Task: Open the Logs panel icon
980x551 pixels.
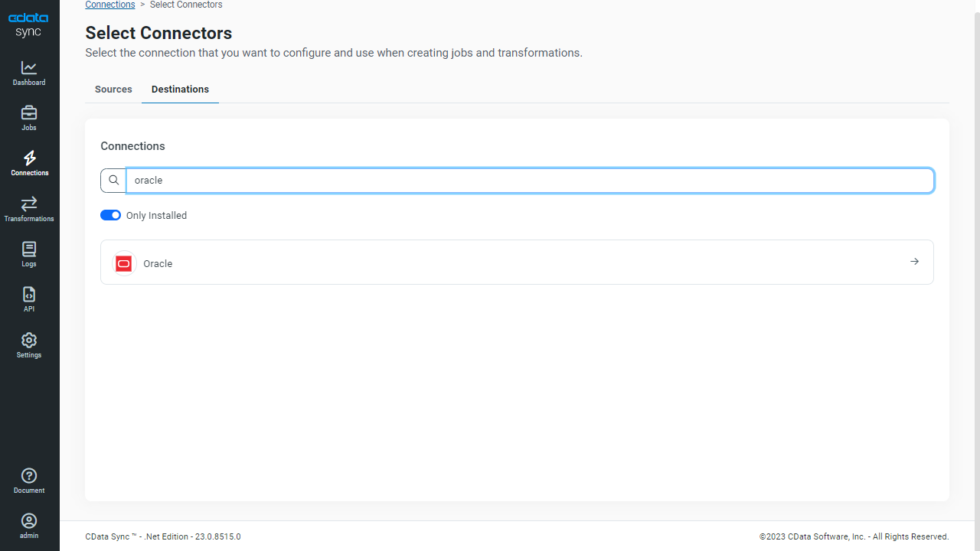Action: click(x=28, y=253)
